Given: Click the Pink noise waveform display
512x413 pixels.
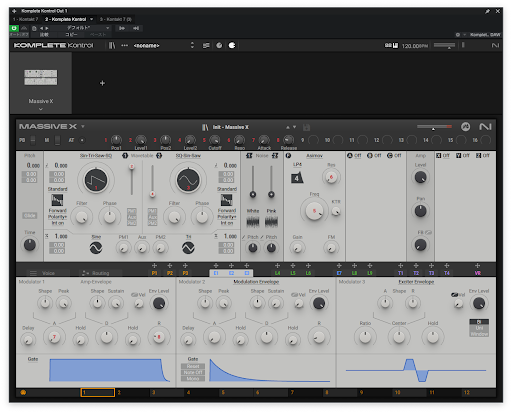Looking at the screenshot, I should 271,222.
